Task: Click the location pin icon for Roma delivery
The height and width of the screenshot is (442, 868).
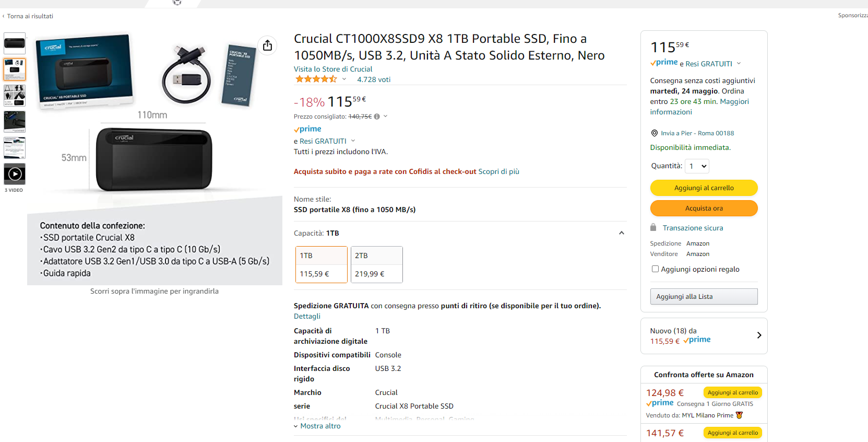Action: click(655, 133)
